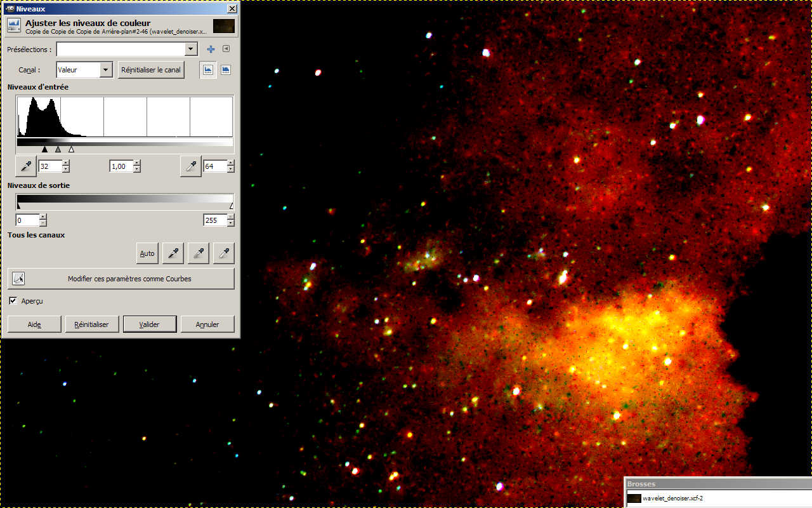Viewport: 812px width, 508px height.
Task: Select the all-channels black point eyedropper
Action: point(173,253)
